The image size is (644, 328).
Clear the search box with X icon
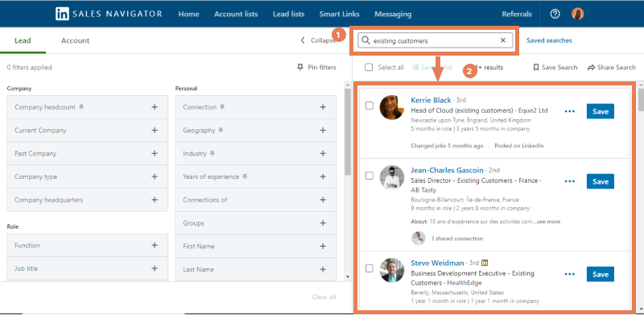(503, 40)
